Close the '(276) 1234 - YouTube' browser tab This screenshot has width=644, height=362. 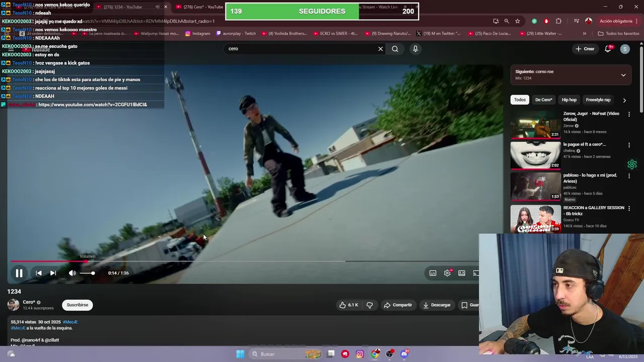(x=166, y=7)
